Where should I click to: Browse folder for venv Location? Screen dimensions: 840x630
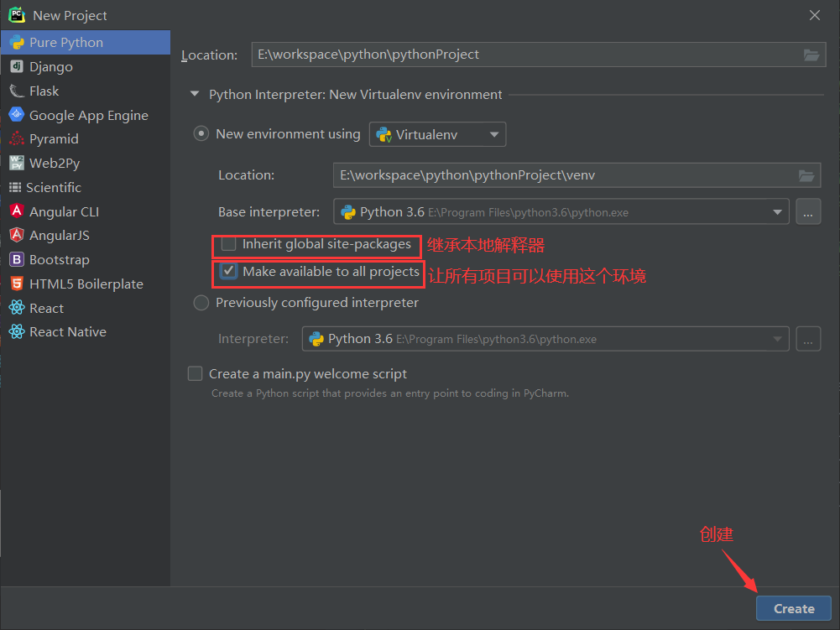pos(806,175)
